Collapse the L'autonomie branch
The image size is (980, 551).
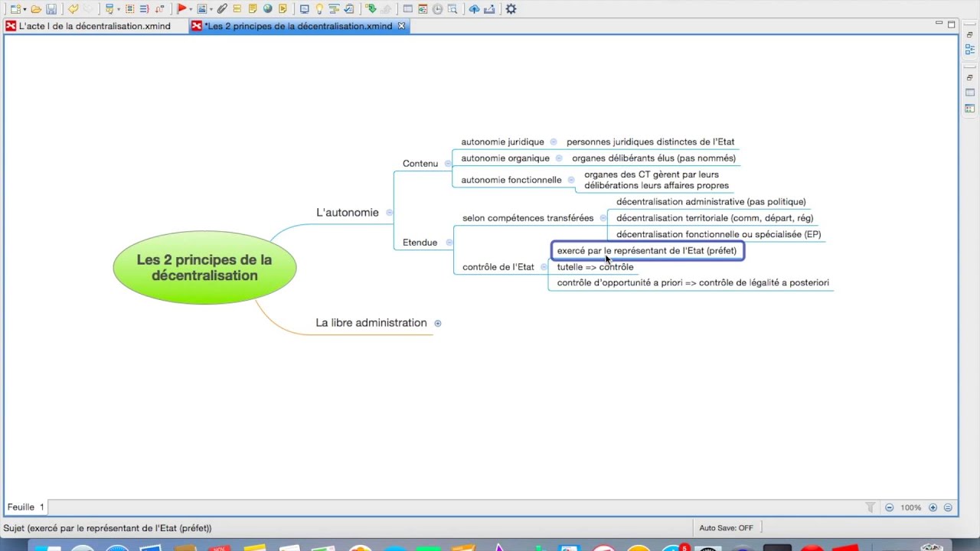pyautogui.click(x=389, y=213)
